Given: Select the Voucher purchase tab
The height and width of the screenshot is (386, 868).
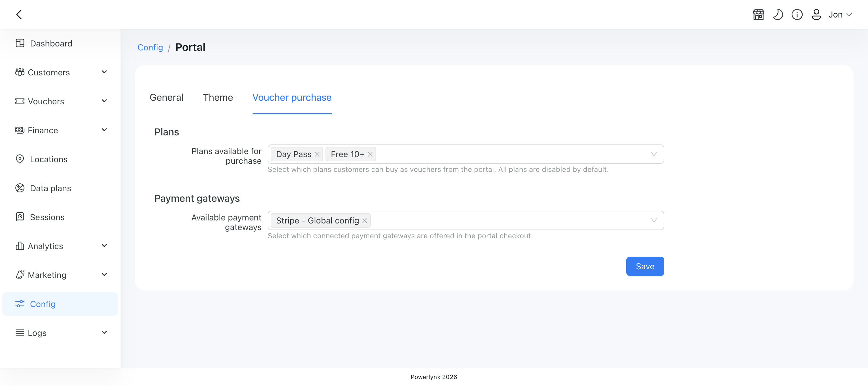Looking at the screenshot, I should click(292, 97).
